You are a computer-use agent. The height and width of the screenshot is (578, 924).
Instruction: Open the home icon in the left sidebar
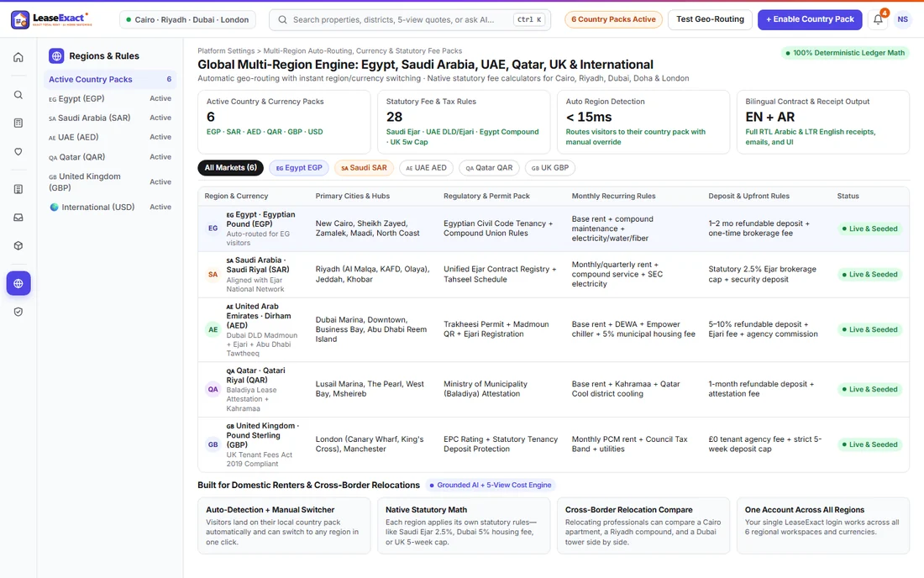click(x=18, y=57)
